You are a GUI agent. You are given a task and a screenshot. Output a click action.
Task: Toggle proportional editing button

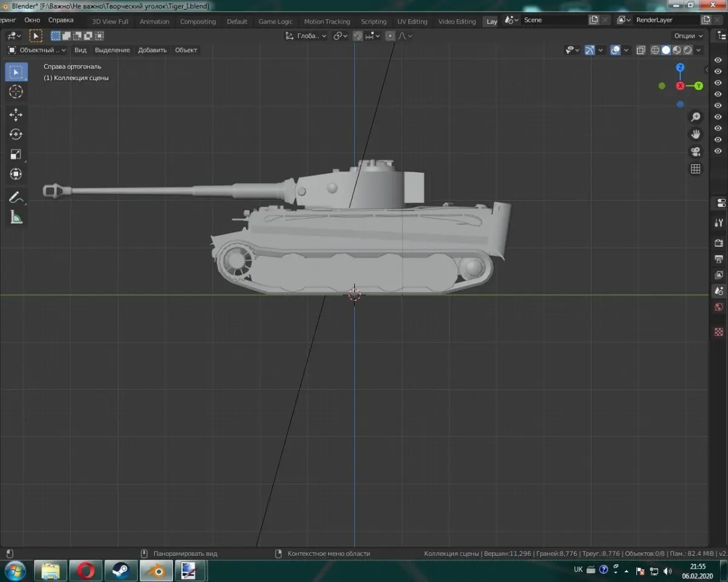[x=390, y=36]
